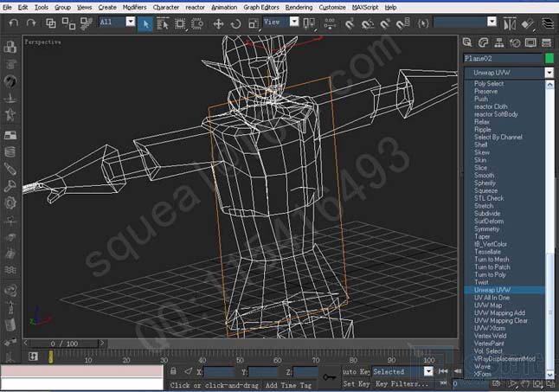Open the Rendering menu

tap(299, 7)
